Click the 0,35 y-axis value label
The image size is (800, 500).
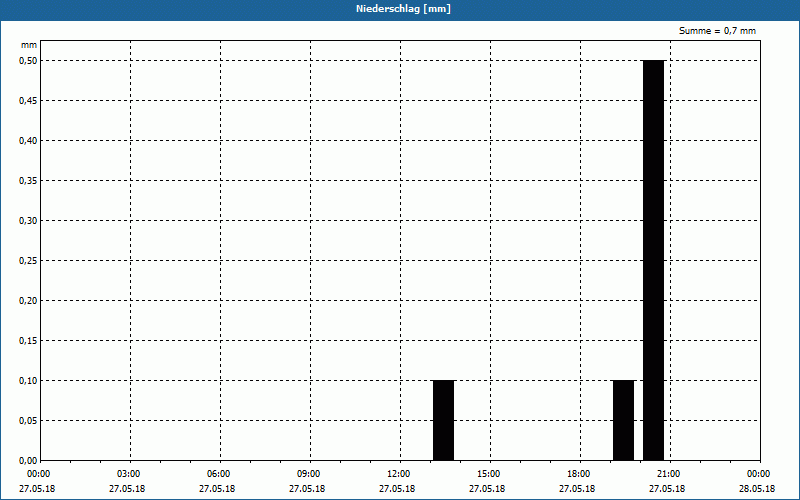click(x=27, y=180)
